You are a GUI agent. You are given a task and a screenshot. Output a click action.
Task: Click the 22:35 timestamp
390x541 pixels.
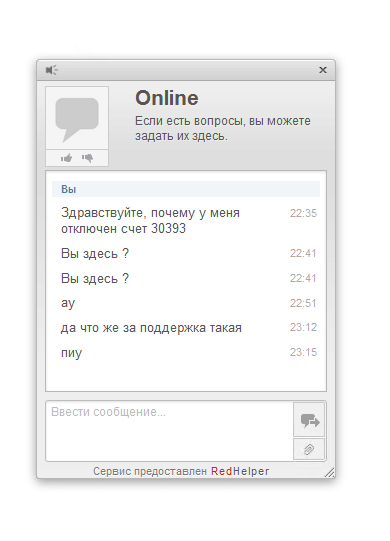point(303,213)
